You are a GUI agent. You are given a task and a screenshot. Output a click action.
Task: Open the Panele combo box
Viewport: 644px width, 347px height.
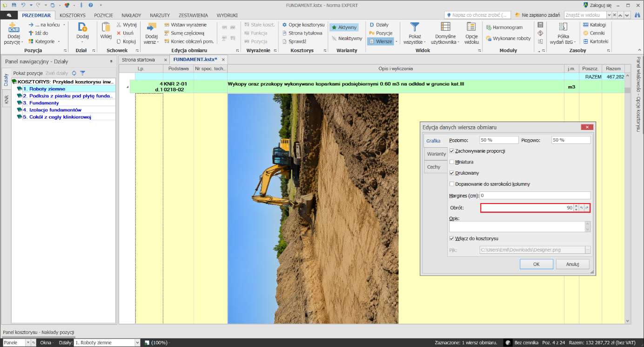tap(18, 342)
